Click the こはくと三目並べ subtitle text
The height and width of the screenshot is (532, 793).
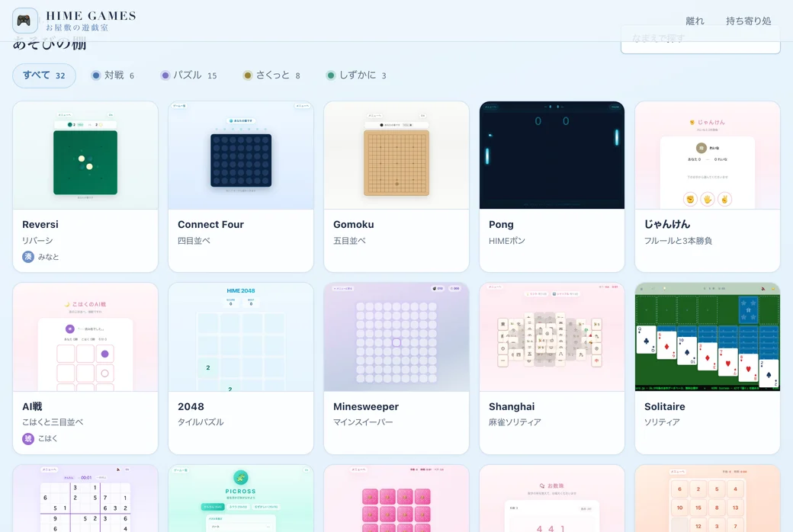53,422
